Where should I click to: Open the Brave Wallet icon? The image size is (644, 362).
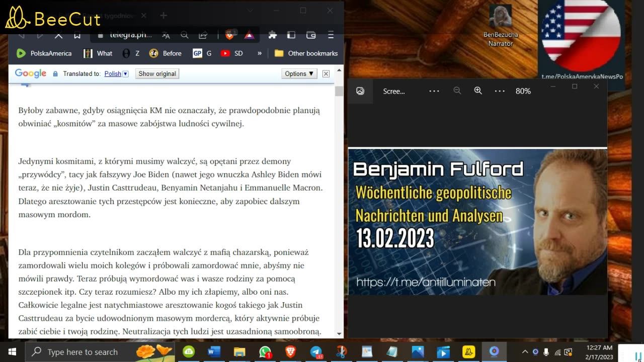pyautogui.click(x=311, y=35)
